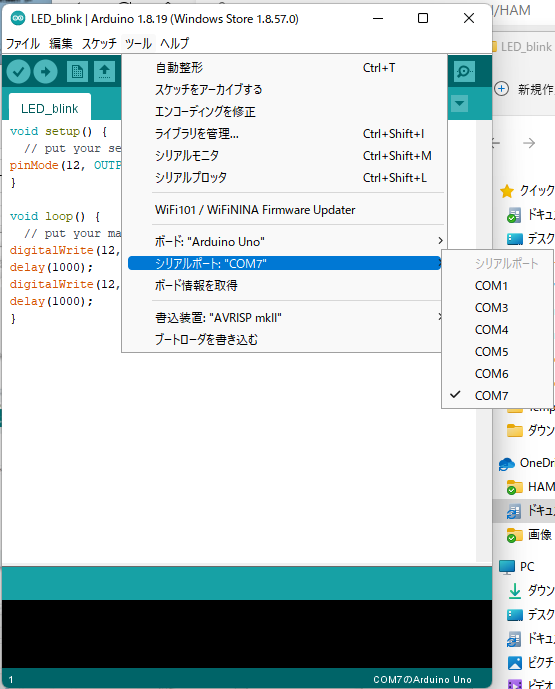Click the pinMode(12, code line
Screen dimensions: 555x689
pos(65,165)
